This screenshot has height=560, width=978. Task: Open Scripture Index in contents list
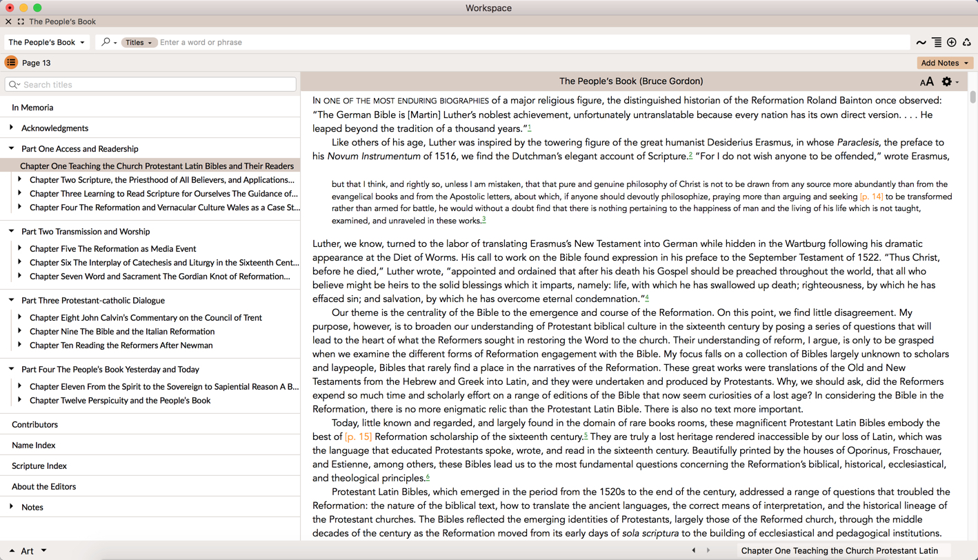[x=39, y=466]
